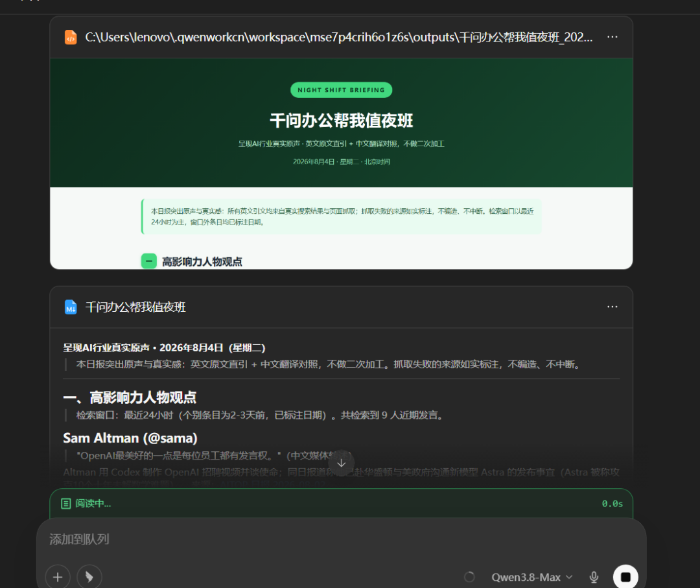Click the markdown file icon beside 千问办公帮我值夜班
Viewport: 700px width, 588px height.
pos(71,307)
